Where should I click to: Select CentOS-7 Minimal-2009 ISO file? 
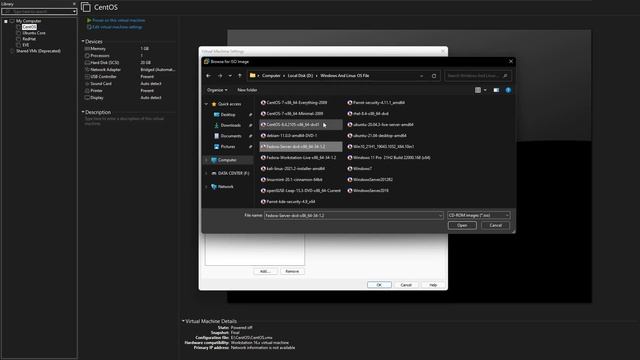click(x=292, y=114)
